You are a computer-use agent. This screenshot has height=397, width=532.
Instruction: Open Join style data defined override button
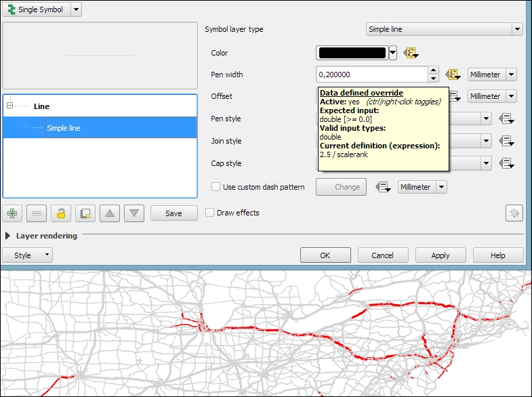(x=506, y=141)
